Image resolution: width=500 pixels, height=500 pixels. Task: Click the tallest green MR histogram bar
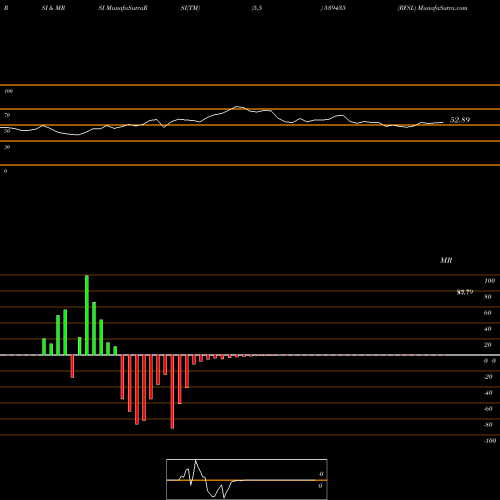87,315
